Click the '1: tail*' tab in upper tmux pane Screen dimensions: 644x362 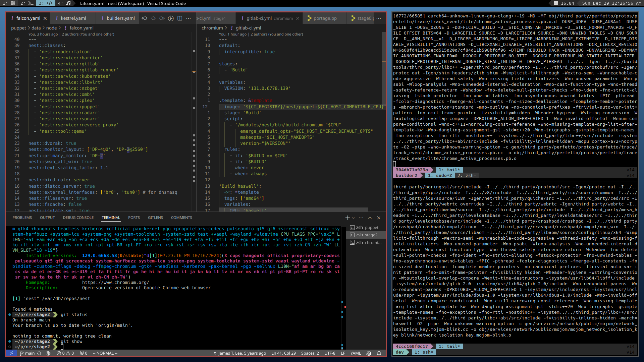449,170
